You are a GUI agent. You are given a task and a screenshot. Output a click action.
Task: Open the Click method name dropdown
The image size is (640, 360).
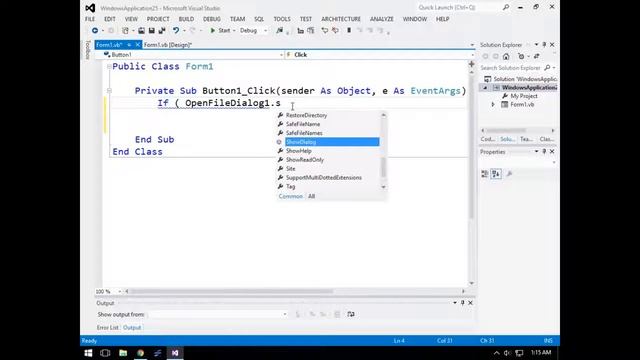click(473, 55)
